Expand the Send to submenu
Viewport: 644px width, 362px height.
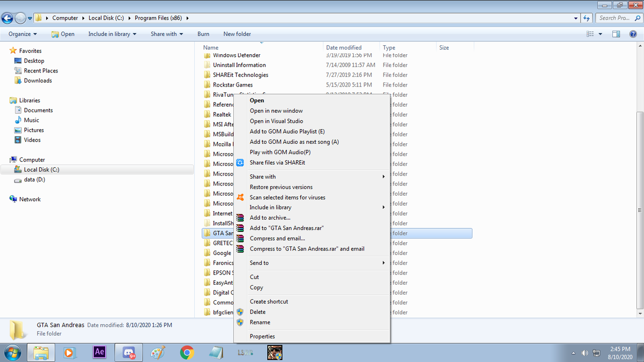383,263
